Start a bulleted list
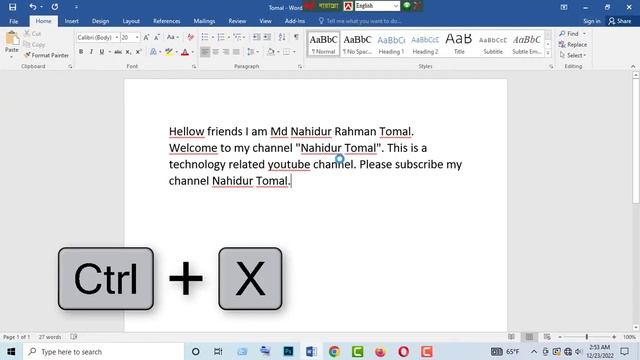The width and height of the screenshot is (640, 360). tap(205, 37)
